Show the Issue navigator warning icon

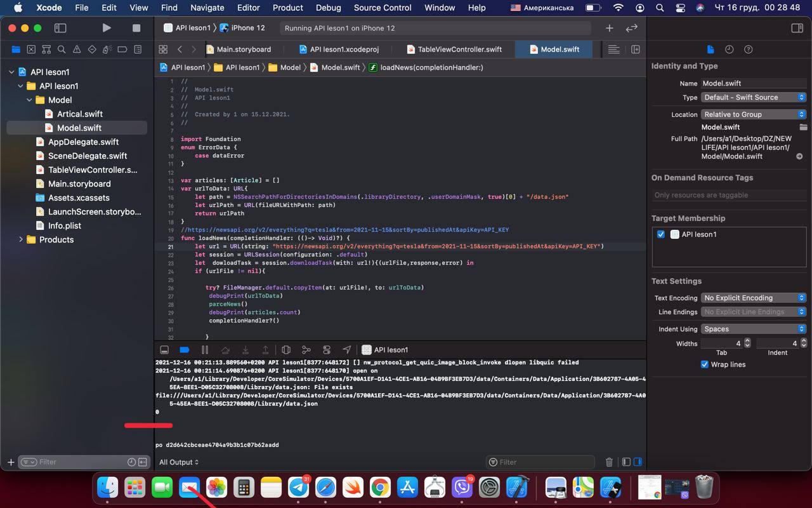tap(77, 50)
